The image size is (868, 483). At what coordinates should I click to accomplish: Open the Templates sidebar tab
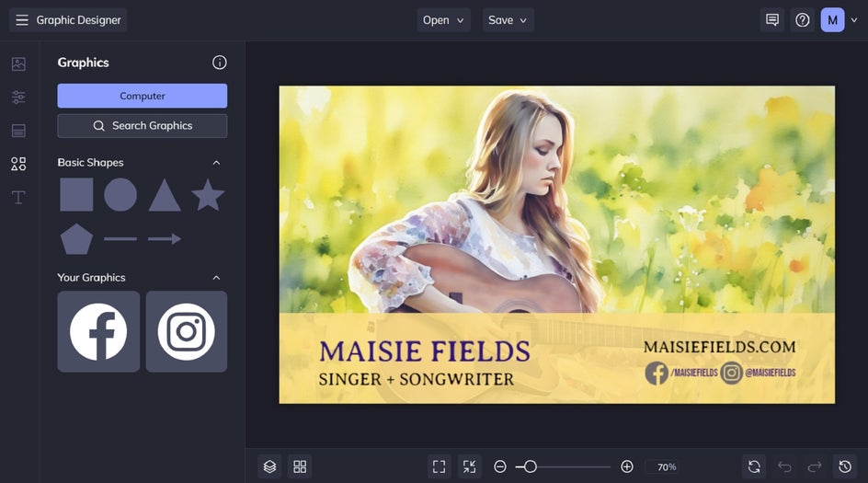coord(18,131)
